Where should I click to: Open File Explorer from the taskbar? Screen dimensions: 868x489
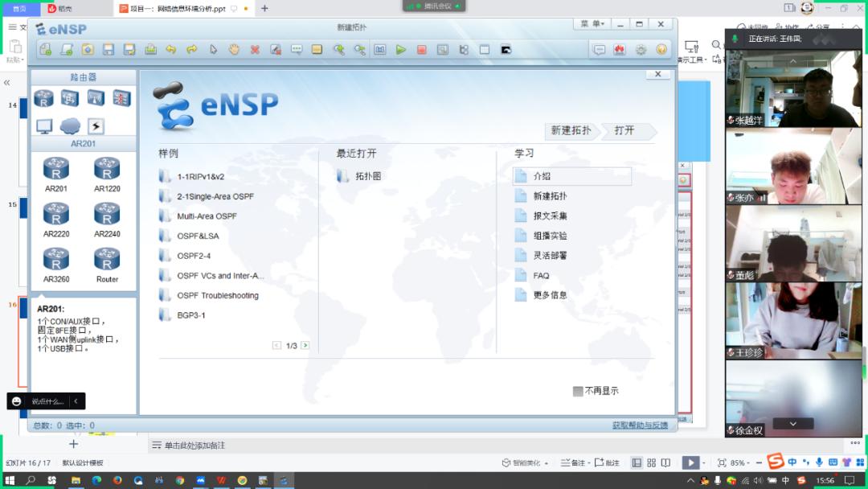point(76,481)
